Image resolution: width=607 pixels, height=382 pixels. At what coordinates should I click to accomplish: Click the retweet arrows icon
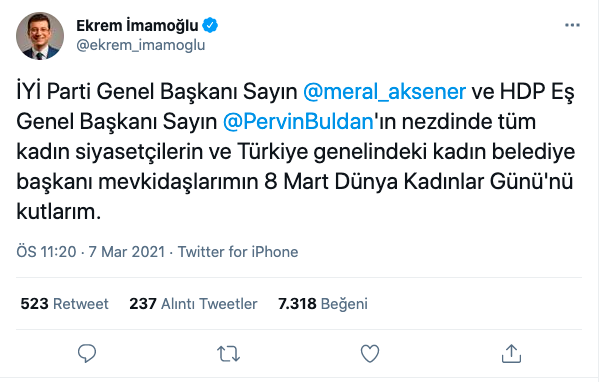(x=228, y=354)
